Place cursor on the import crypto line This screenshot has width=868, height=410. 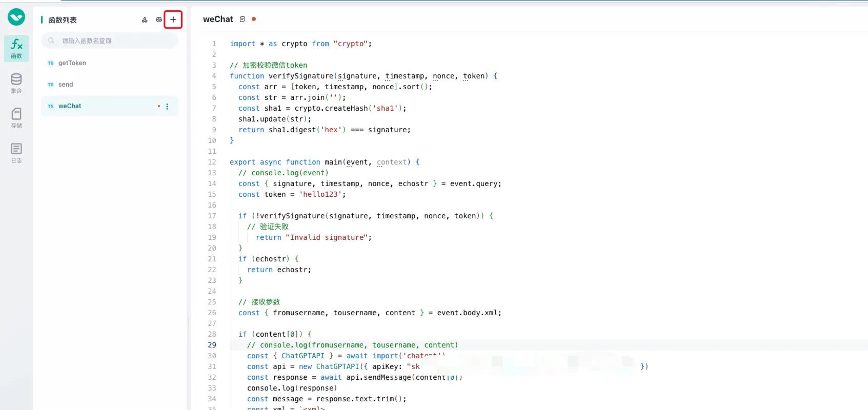[x=301, y=44]
